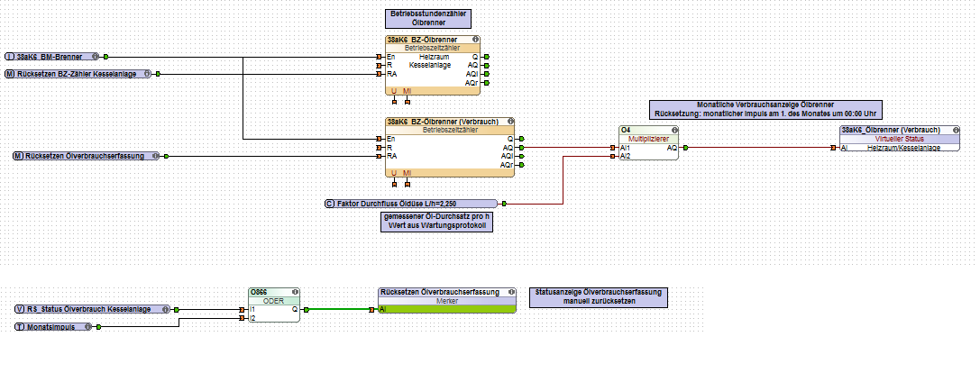Select Betriebsstundenzähler Ölbrenner comment box
Viewport: 980px width, 382px height.
click(x=428, y=19)
